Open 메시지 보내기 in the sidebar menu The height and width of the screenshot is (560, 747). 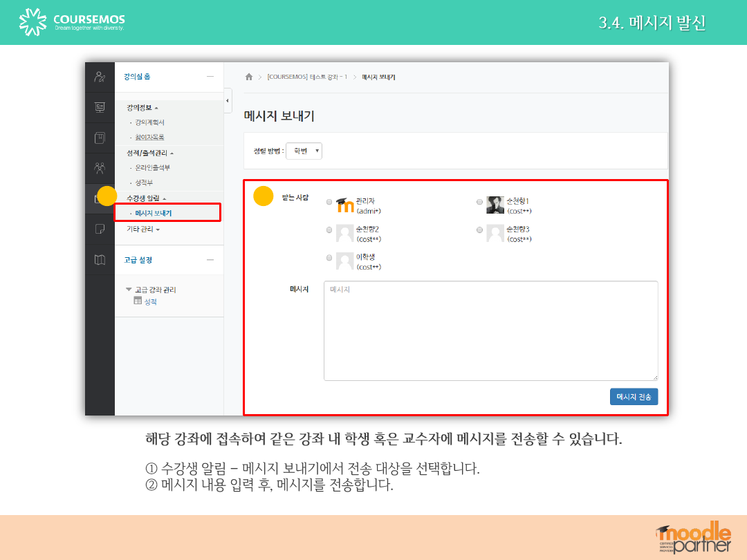pyautogui.click(x=153, y=213)
